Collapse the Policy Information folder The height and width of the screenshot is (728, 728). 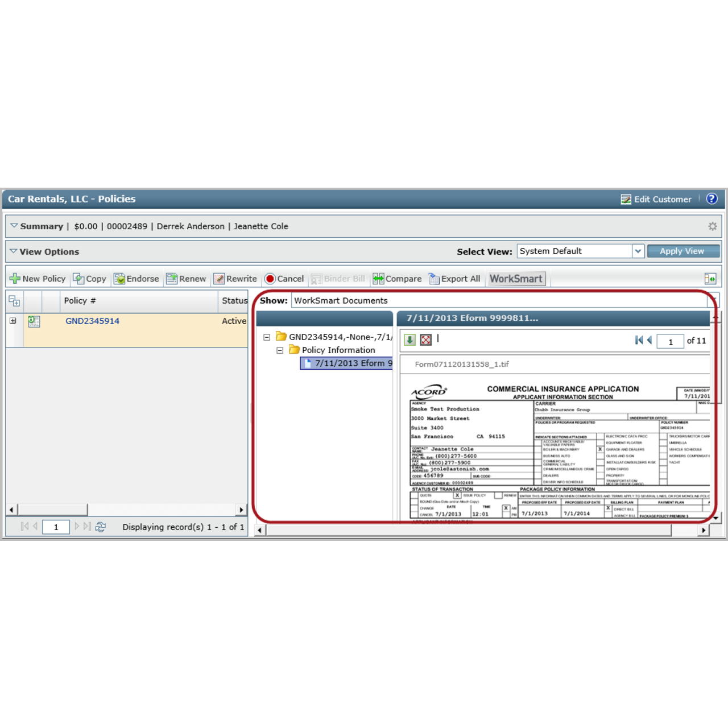279,350
